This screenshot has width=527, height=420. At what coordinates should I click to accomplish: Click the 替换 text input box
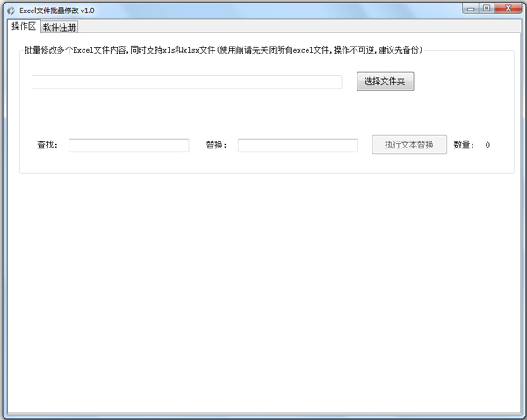point(298,145)
